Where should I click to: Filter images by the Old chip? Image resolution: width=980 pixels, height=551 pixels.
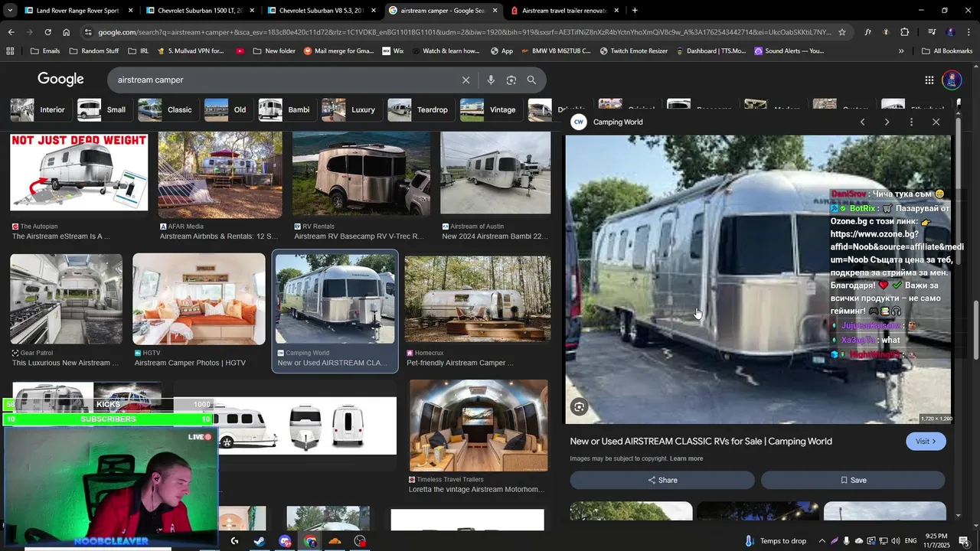(227, 109)
